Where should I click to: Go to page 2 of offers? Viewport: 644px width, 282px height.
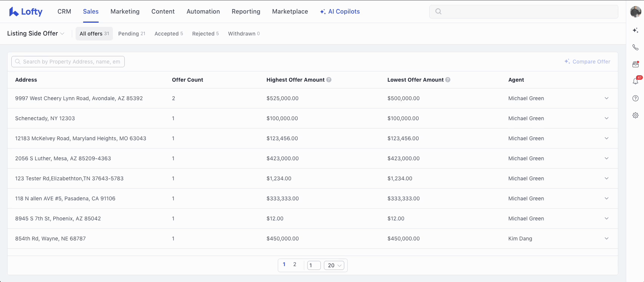tap(295, 265)
